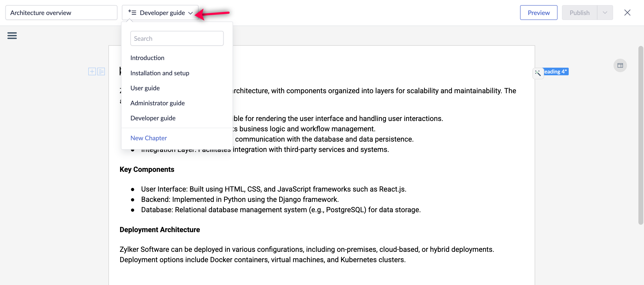Viewport: 644px width, 285px height.
Task: Click the magic wand formatting icon
Action: coord(538,73)
